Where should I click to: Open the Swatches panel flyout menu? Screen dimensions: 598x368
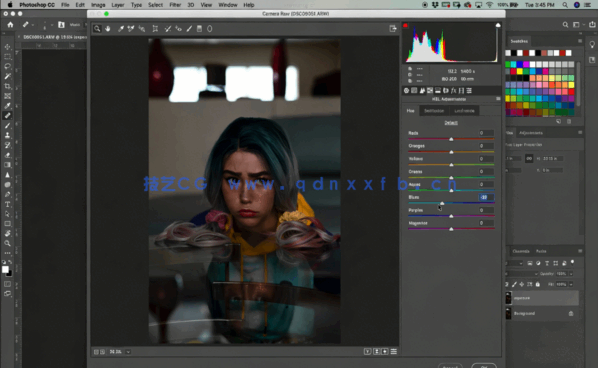[x=580, y=41]
